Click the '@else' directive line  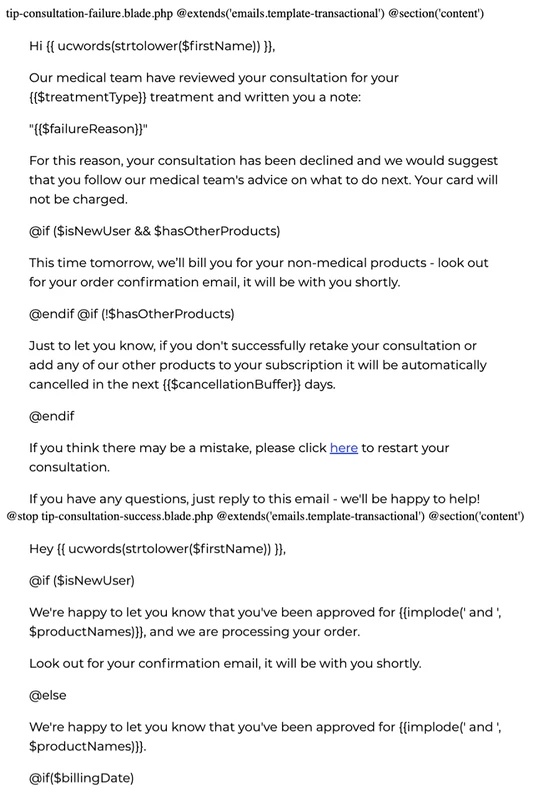47,695
